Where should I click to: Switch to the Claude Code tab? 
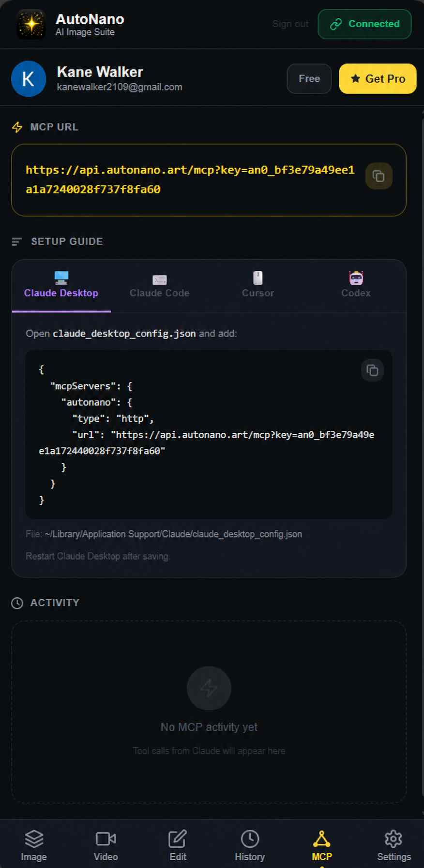(159, 286)
